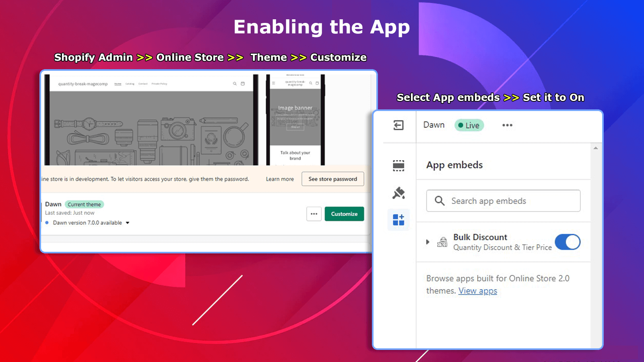The width and height of the screenshot is (644, 362).
Task: Follow the Learn more link
Action: (x=280, y=179)
